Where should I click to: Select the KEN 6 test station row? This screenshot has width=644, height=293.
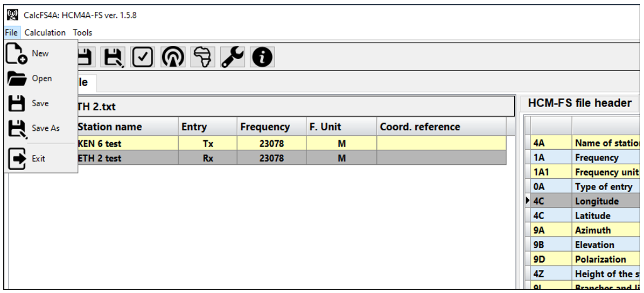coord(292,143)
